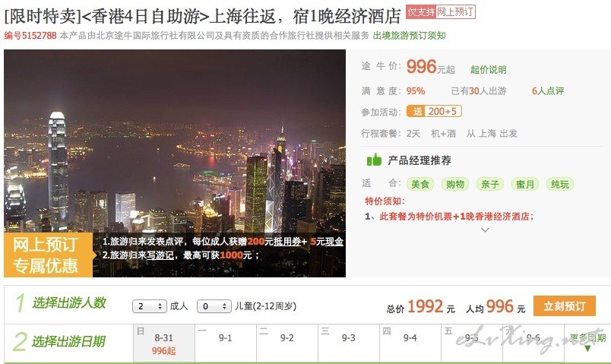611x364 pixels.
Task: Expand special price notes with down chevron
Action: coord(485,230)
